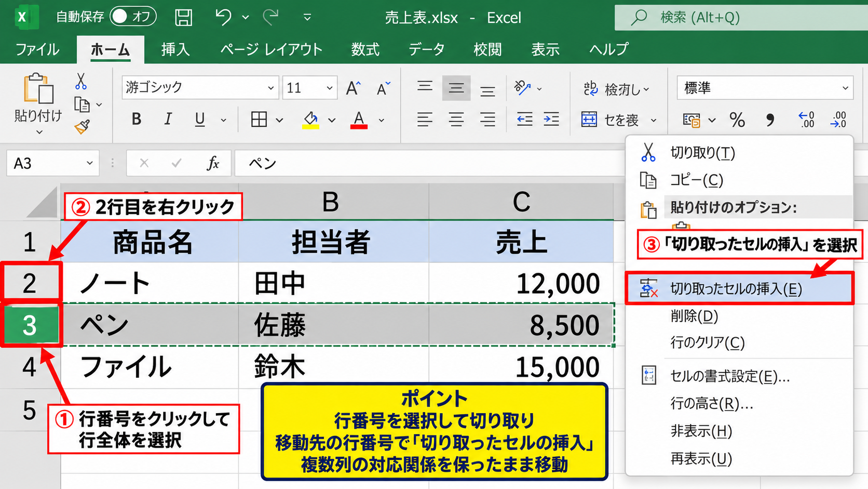Click the Middle Align icon

[456, 88]
